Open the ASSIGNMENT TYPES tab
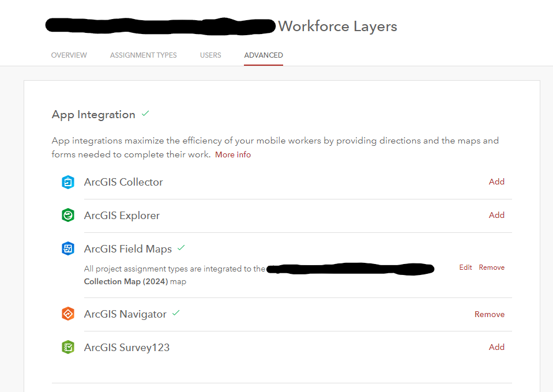The height and width of the screenshot is (392, 553). 143,55
